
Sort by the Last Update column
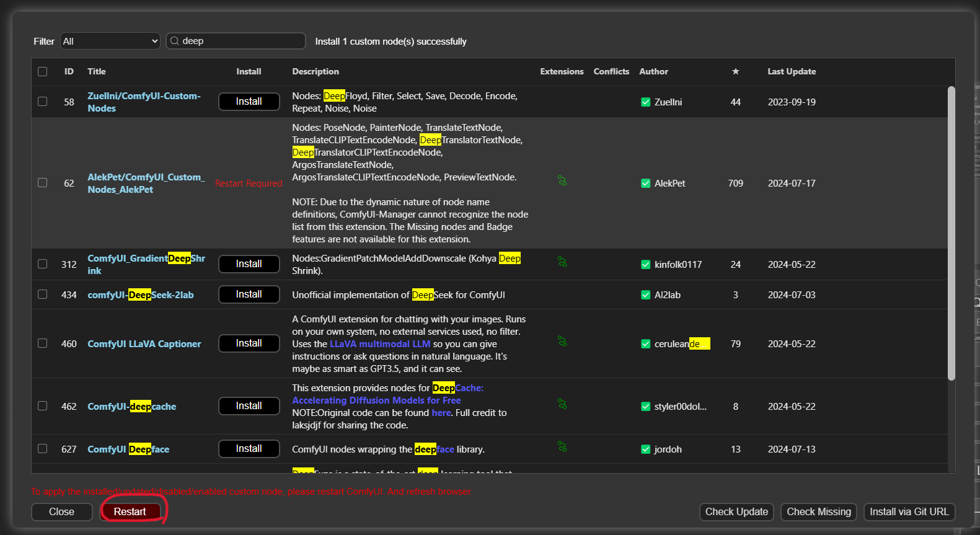point(792,71)
